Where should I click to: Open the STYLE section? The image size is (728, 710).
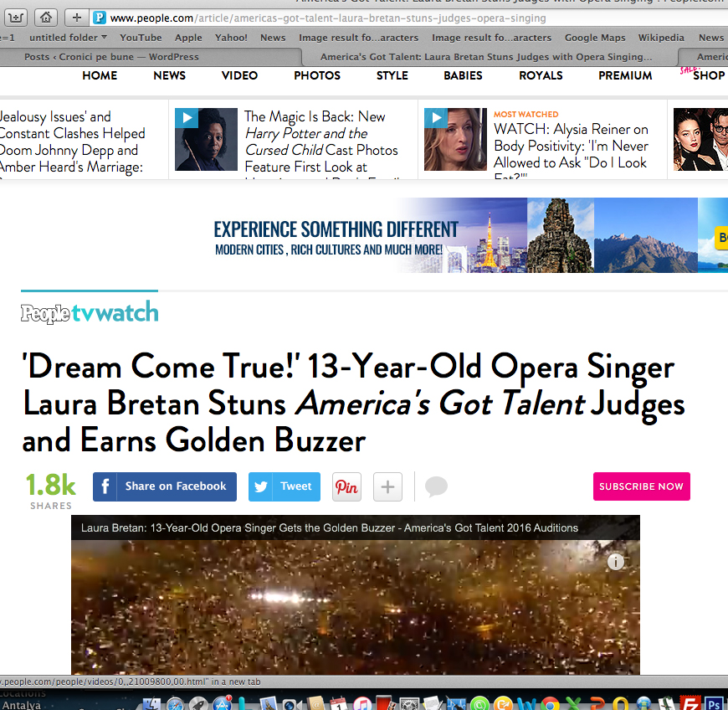click(x=392, y=75)
